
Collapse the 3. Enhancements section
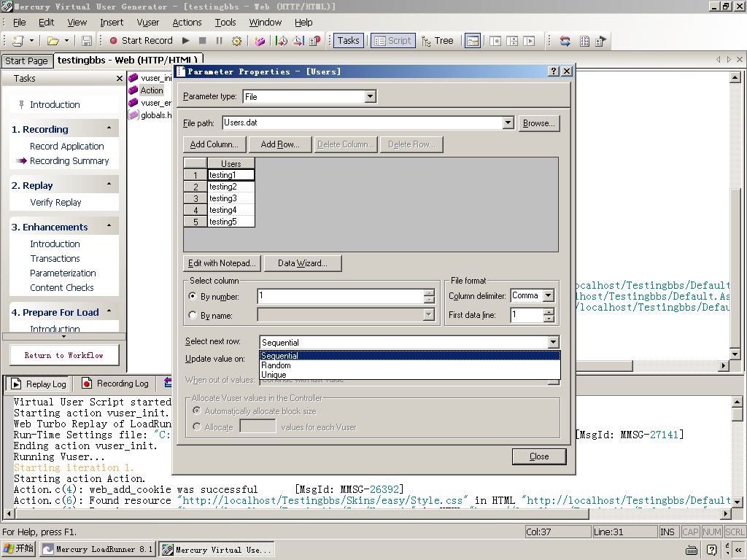[x=109, y=226]
